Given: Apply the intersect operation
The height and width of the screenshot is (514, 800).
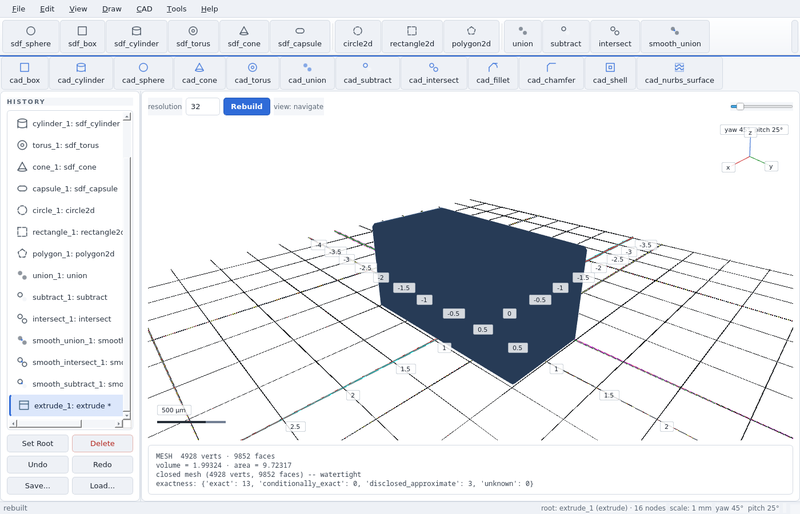Looking at the screenshot, I should click(615, 37).
